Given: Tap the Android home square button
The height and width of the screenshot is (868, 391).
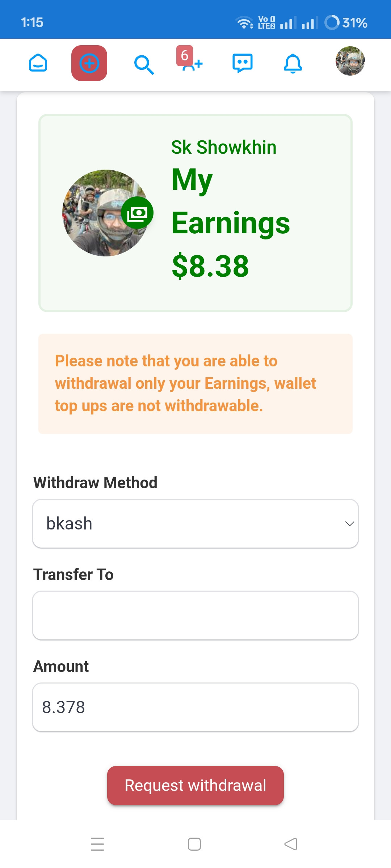Looking at the screenshot, I should coord(194,844).
